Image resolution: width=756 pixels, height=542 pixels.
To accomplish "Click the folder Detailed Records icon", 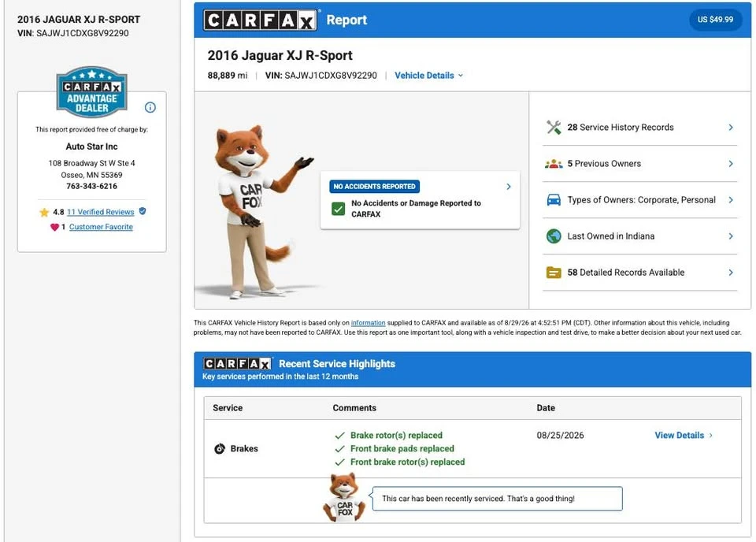I will coord(554,273).
